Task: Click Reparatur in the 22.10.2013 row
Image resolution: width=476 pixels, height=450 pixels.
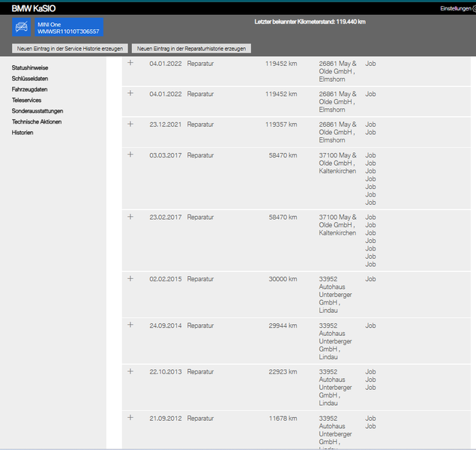Action: (x=200, y=372)
